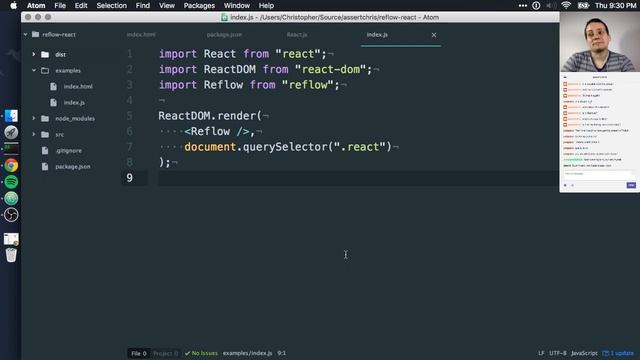The image size is (640, 360).
Task: Click the 9:1 cursor position indicator
Action: click(x=282, y=353)
